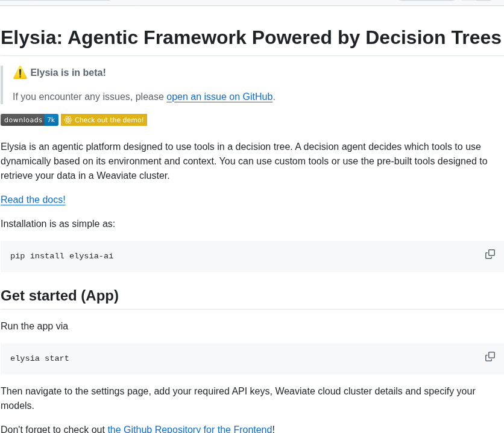The width and height of the screenshot is (504, 433).
Task: Click the paragraph describing the agentic platform
Action: pos(244,161)
